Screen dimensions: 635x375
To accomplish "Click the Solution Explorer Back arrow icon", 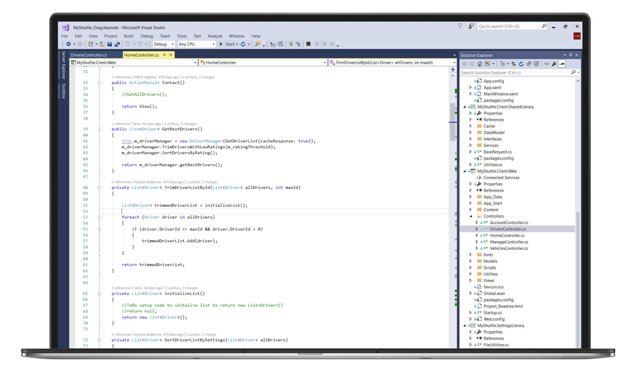I will pyautogui.click(x=465, y=64).
